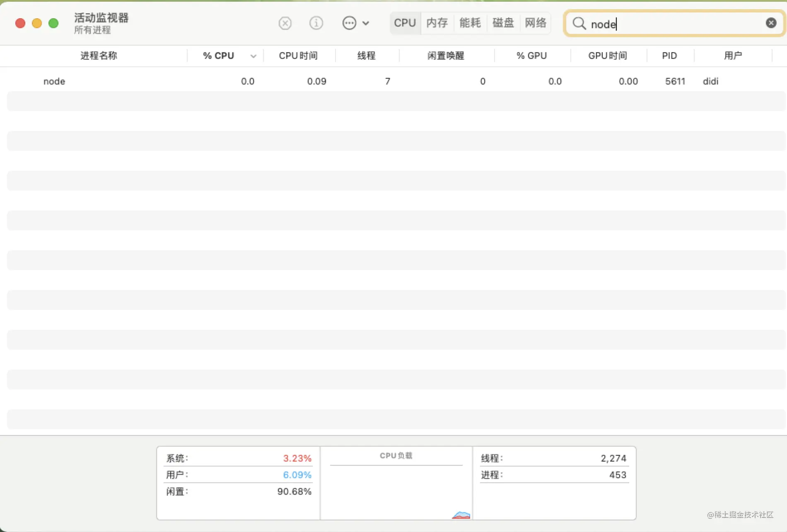Viewport: 787px width, 532px height.
Task: Sort by the 用户 column header
Action: (733, 56)
